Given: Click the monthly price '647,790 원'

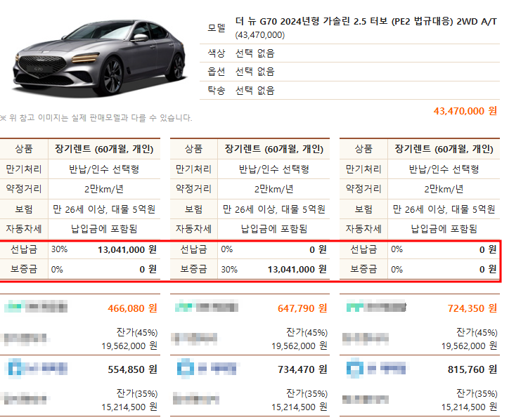Looking at the screenshot, I should pos(302,308).
